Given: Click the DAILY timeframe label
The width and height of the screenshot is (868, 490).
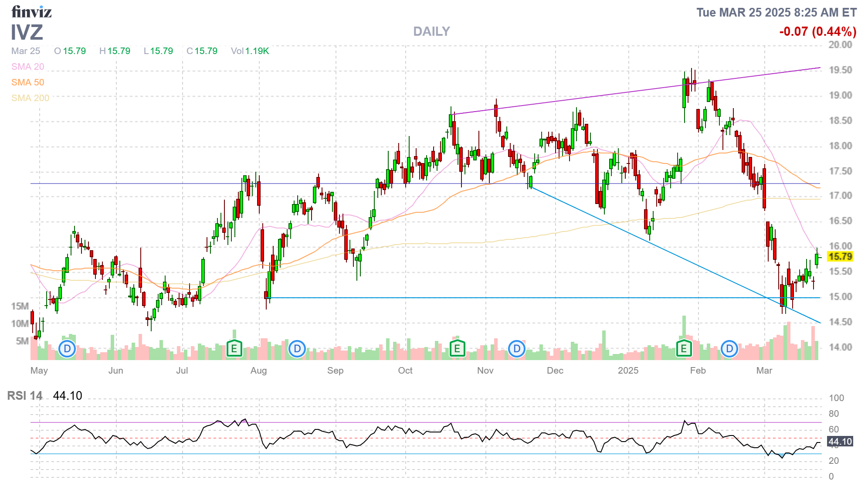Looking at the screenshot, I should pyautogui.click(x=431, y=31).
